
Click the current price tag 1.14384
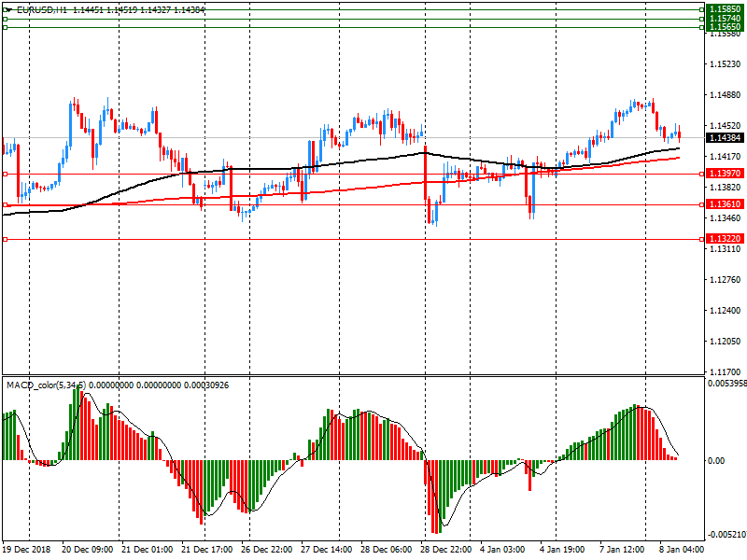coord(724,137)
